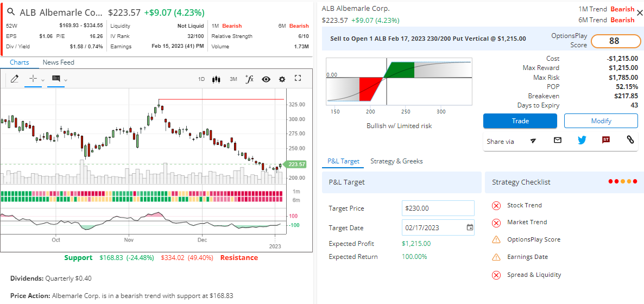Viewport: 644px width, 304px height.
Task: Click the Relative Strength 6/10 value
Action: 304,36
